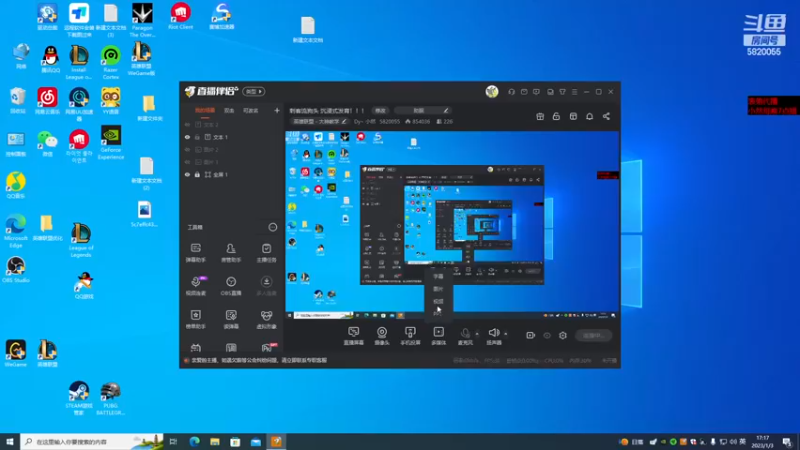
Task: Toggle lock on the 文本 1 source
Action: [x=197, y=137]
